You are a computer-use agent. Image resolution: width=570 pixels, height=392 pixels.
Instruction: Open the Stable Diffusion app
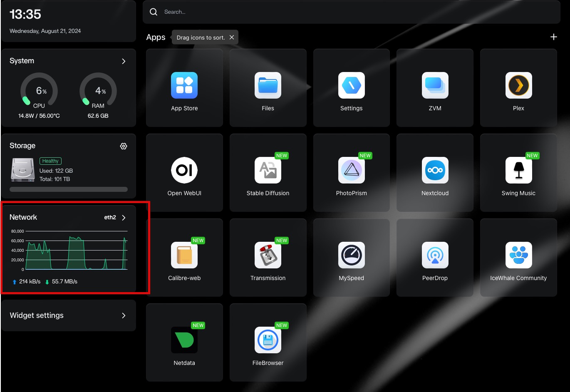tap(268, 170)
